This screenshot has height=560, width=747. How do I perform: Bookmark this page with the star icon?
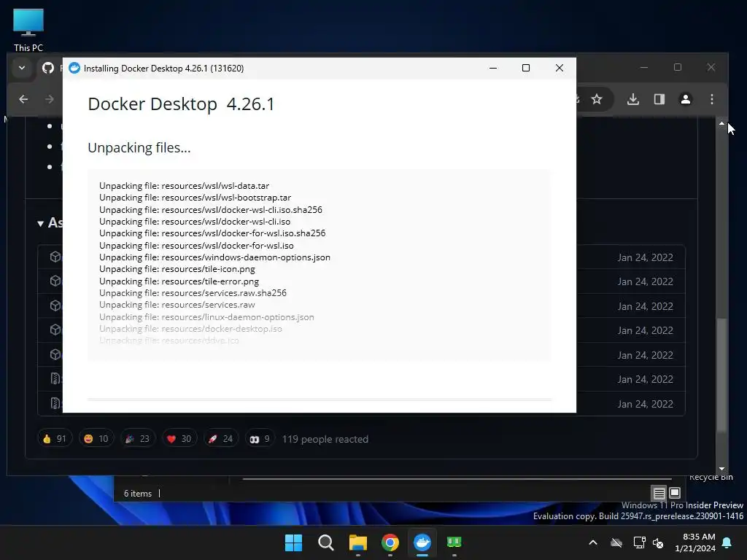click(x=597, y=99)
